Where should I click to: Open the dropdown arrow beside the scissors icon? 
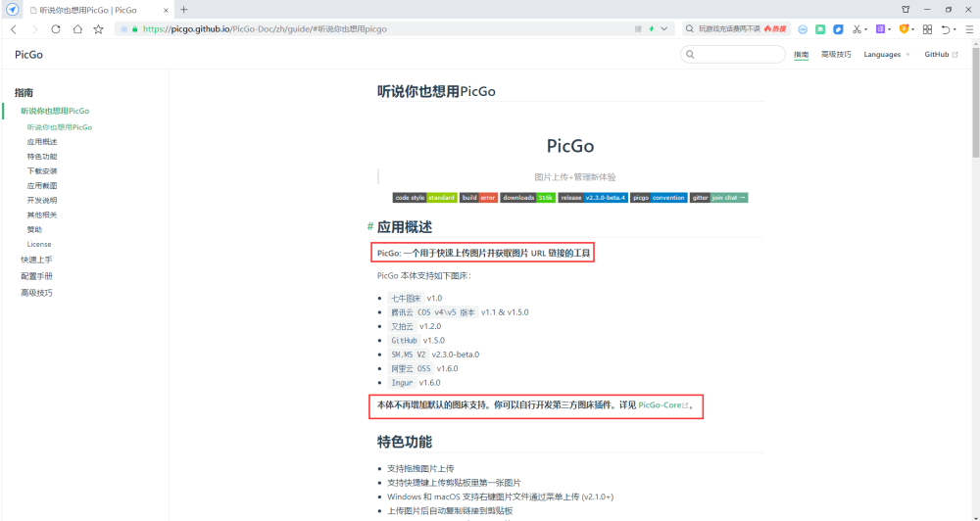point(866,29)
